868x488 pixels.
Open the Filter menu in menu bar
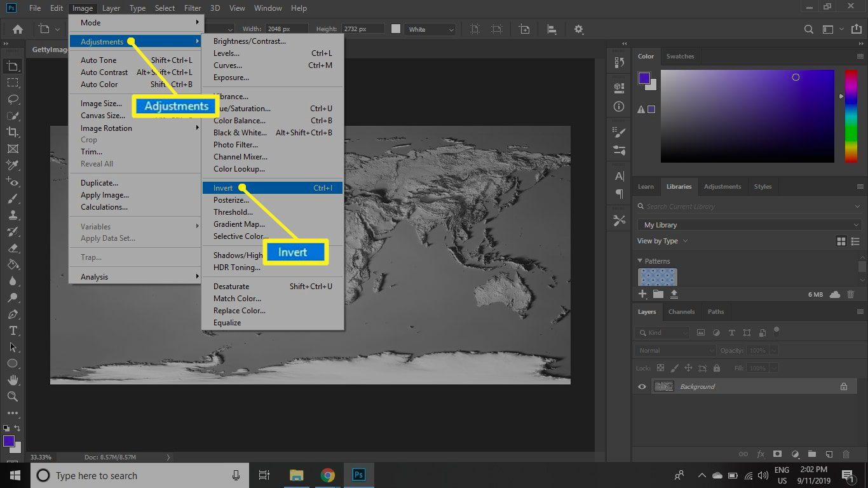pos(193,8)
